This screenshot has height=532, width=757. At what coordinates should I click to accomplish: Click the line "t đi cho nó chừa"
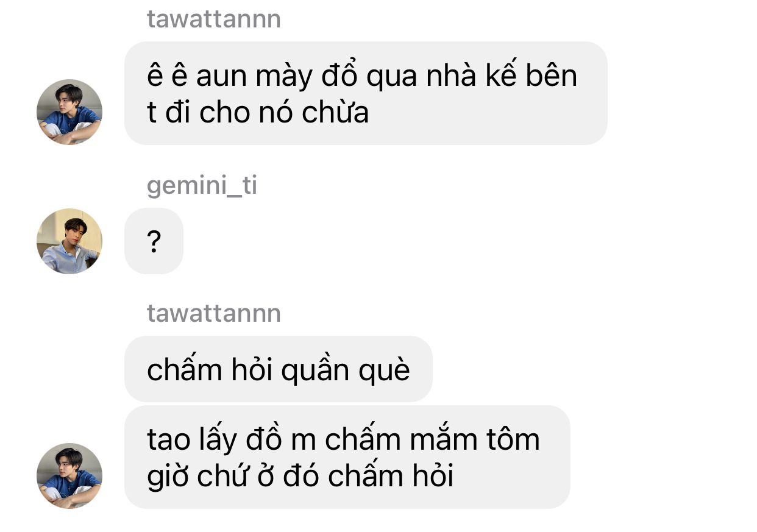[258, 112]
